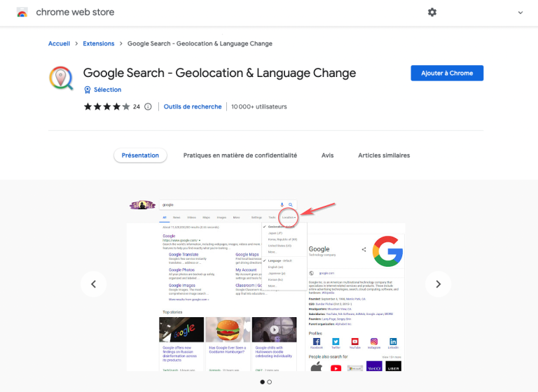Show previous screenshot with left arrow
This screenshot has width=538, height=392.
click(x=93, y=284)
